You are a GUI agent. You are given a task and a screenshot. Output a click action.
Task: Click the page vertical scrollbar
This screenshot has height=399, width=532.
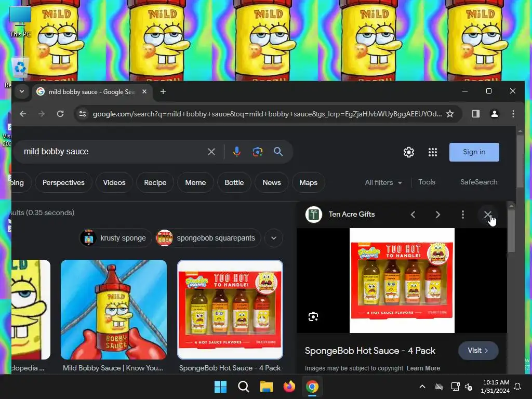pyautogui.click(x=520, y=162)
